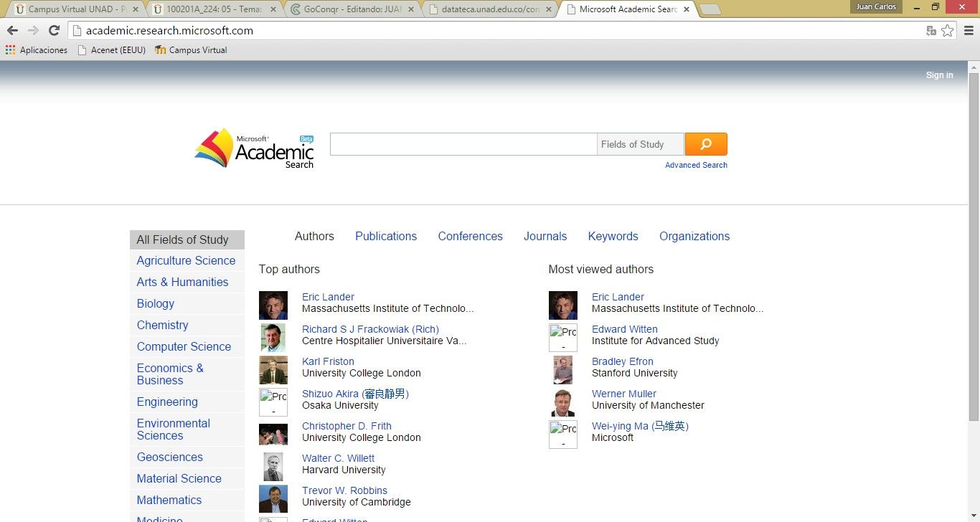This screenshot has height=522, width=980.
Task: Open the Chrome menu hamburger icon
Action: point(969,31)
